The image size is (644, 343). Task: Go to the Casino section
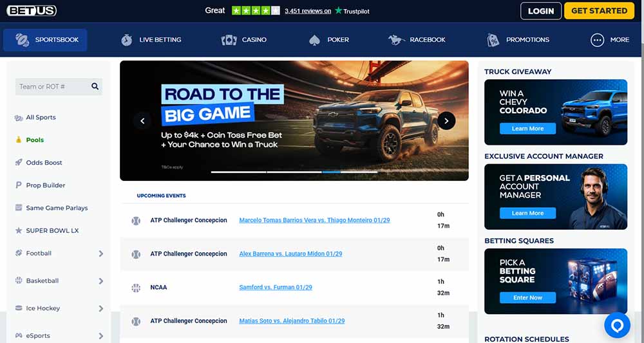[x=244, y=40]
